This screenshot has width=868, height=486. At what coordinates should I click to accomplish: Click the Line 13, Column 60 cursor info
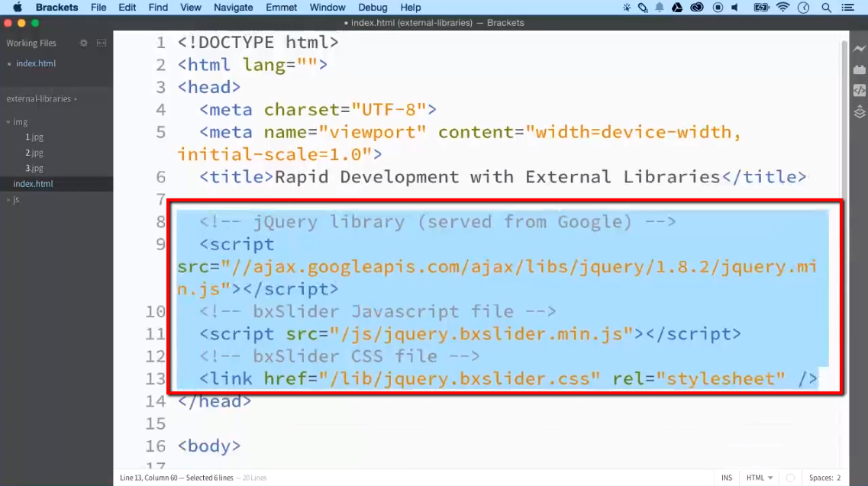tap(148, 478)
